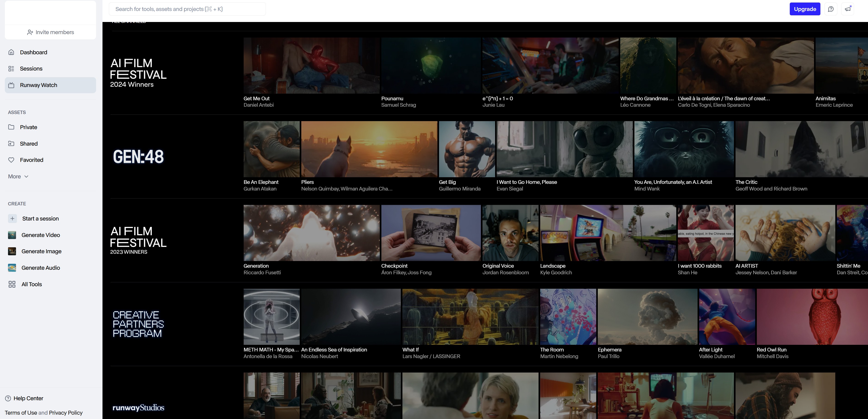Open Generate Audio tool
Image resolution: width=868 pixels, height=419 pixels.
click(40, 268)
